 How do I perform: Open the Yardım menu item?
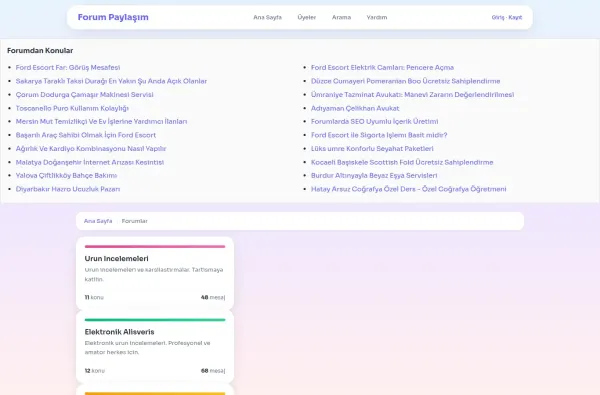click(x=377, y=17)
